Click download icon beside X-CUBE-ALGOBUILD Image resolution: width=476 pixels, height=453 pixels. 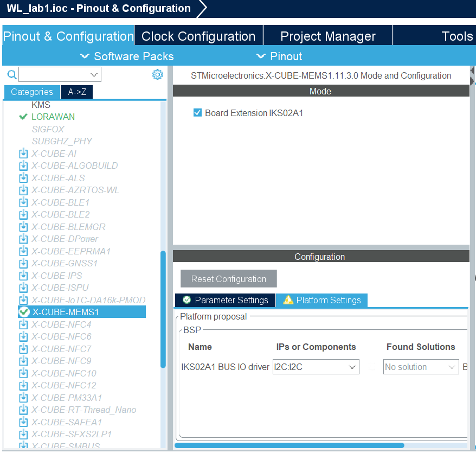tap(23, 165)
